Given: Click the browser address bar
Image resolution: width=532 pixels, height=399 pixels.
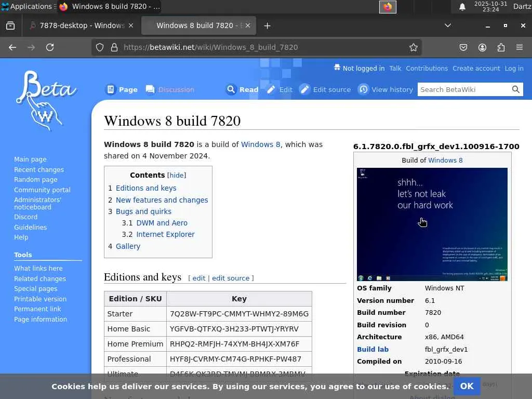Looking at the screenshot, I should (x=256, y=47).
